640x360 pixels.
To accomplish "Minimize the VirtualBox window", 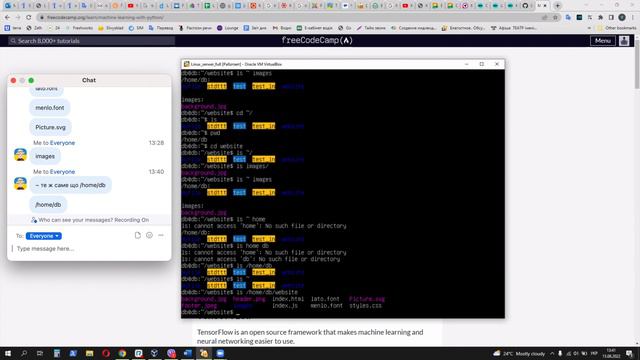I will pos(467,64).
